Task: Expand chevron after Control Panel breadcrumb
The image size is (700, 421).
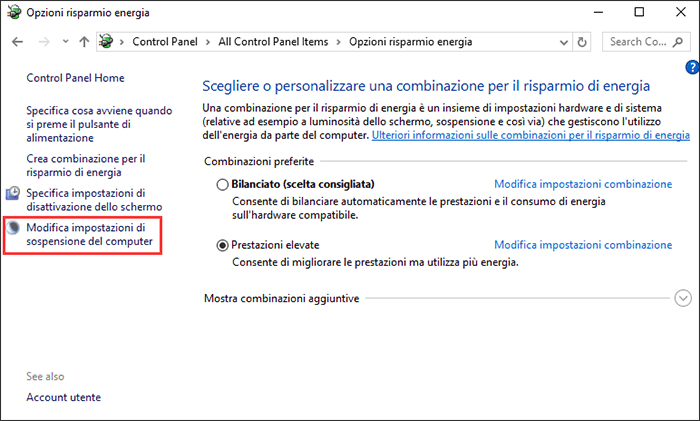Action: (208, 42)
